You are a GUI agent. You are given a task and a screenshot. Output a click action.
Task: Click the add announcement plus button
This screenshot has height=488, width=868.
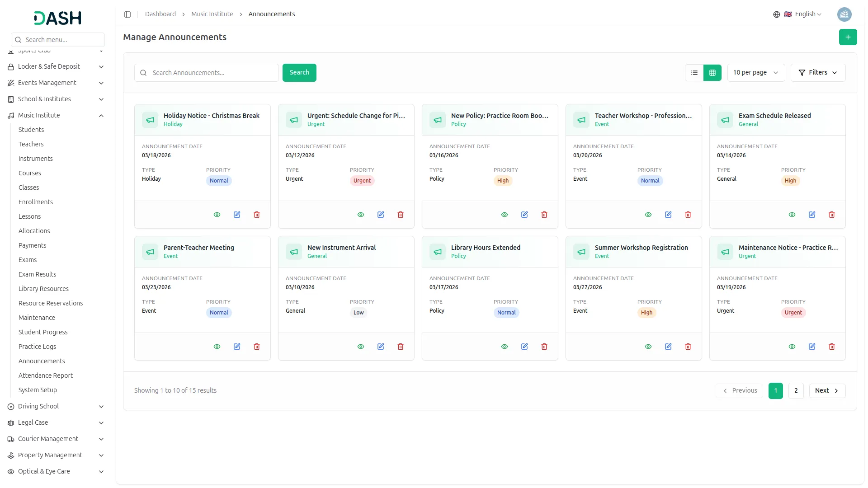point(848,37)
